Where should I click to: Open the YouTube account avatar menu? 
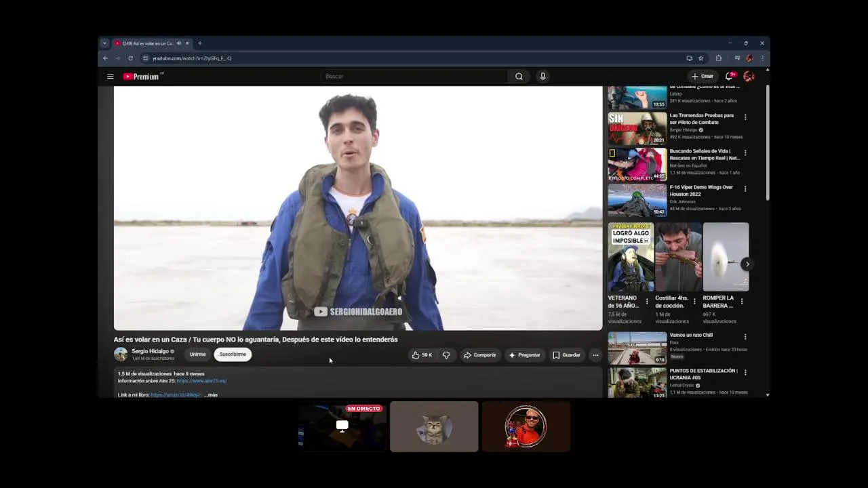point(749,77)
